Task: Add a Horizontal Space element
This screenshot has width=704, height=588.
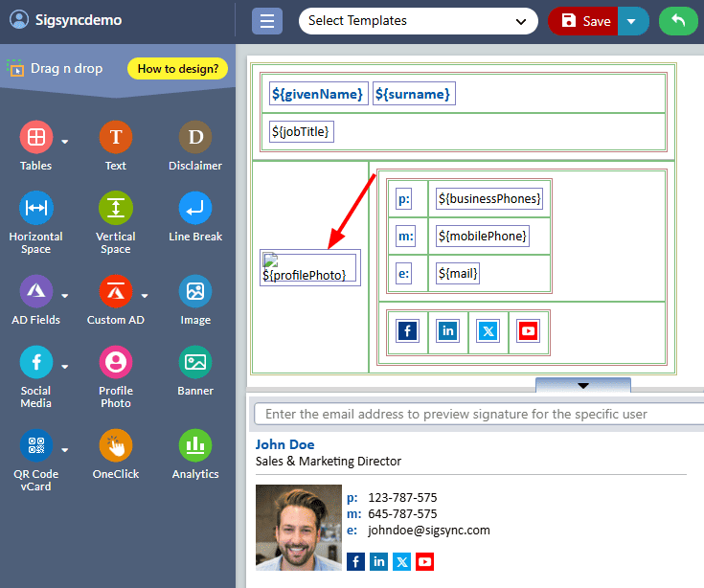Action: [x=35, y=209]
